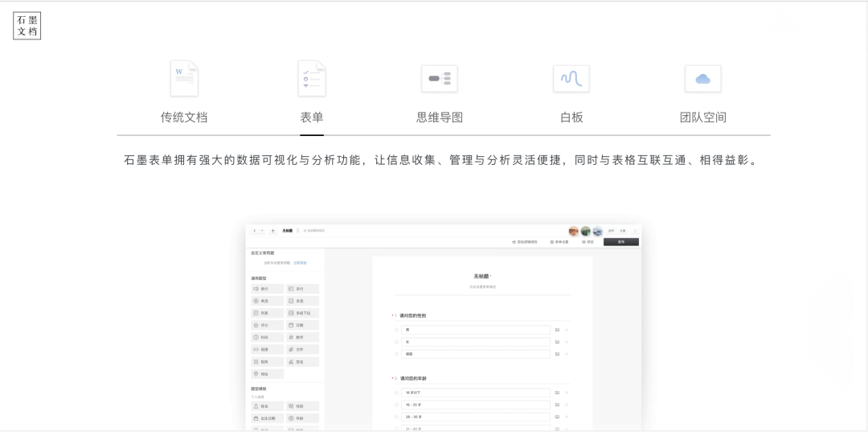Click the 立即添加 link
868x432 pixels.
pyautogui.click(x=300, y=262)
